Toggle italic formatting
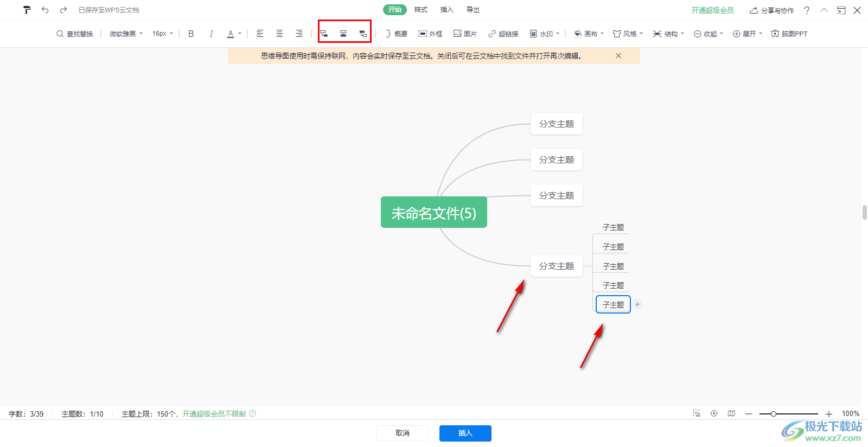 point(211,34)
